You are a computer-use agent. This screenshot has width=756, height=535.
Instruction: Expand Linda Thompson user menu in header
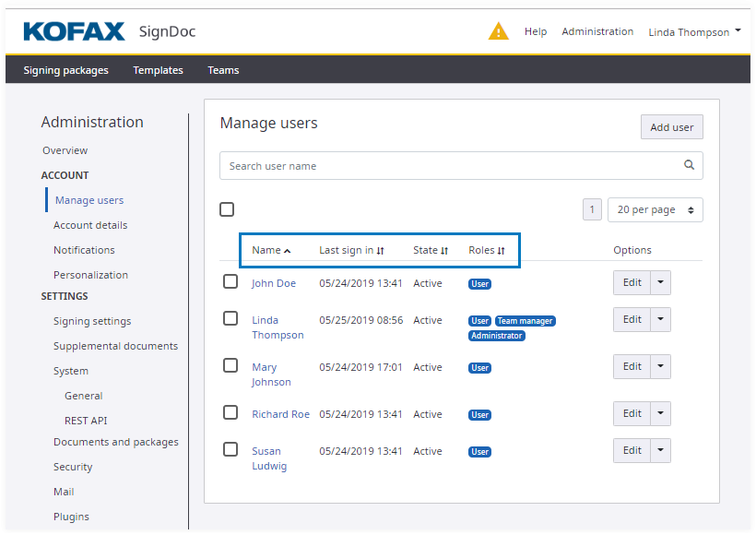pos(694,31)
